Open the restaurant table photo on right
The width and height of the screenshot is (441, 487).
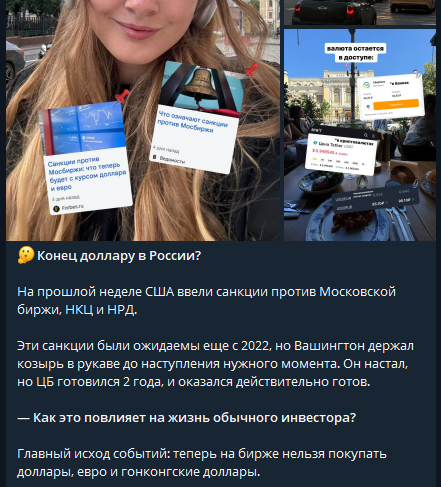click(360, 135)
